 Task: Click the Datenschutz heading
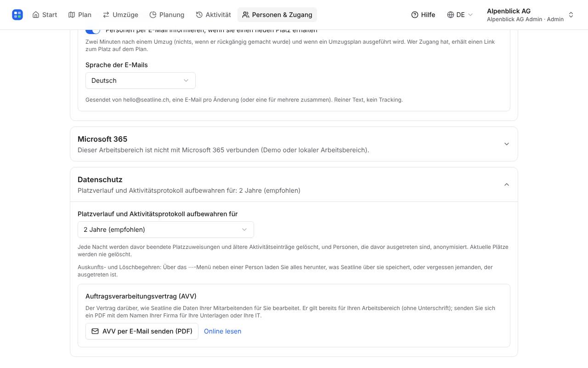(x=100, y=179)
